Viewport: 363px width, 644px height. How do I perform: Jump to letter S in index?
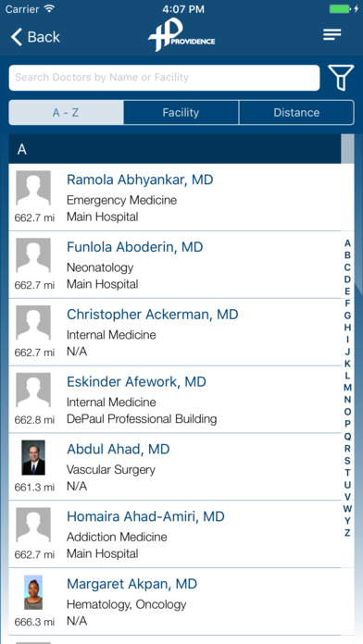pyautogui.click(x=348, y=461)
